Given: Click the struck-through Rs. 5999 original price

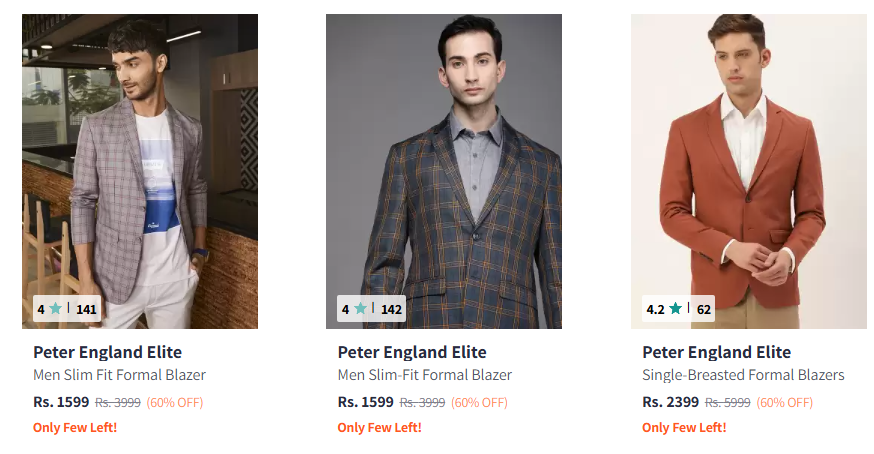Looking at the screenshot, I should (x=727, y=403).
